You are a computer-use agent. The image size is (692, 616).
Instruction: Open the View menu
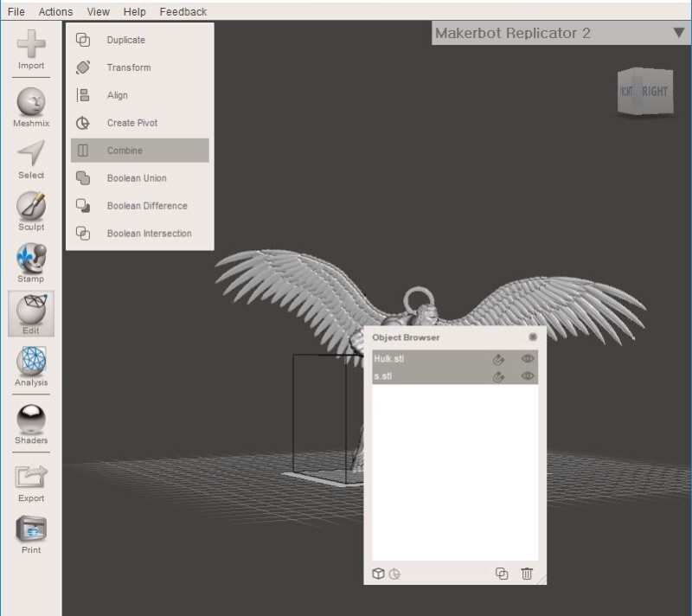pos(98,12)
